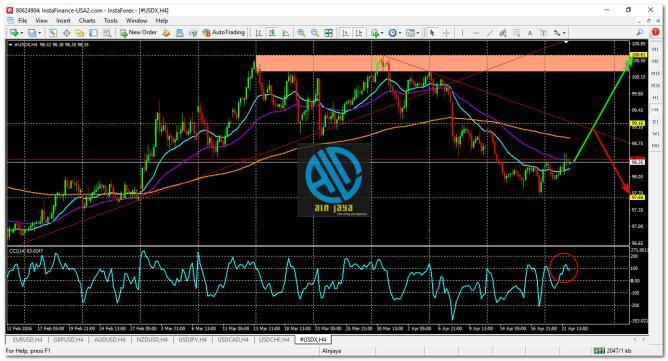Screen dimensions: 668x361
Task: Switch to the AUDUSD,H4 chart tab
Action: point(109,340)
